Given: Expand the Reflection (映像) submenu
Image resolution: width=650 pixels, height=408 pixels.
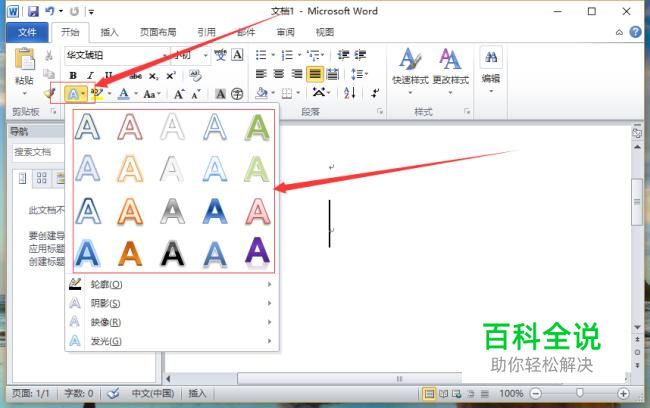Looking at the screenshot, I should pyautogui.click(x=172, y=322).
